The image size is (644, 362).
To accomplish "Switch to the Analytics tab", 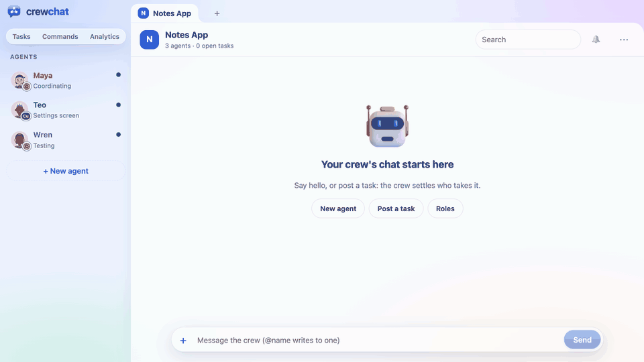I will point(105,36).
